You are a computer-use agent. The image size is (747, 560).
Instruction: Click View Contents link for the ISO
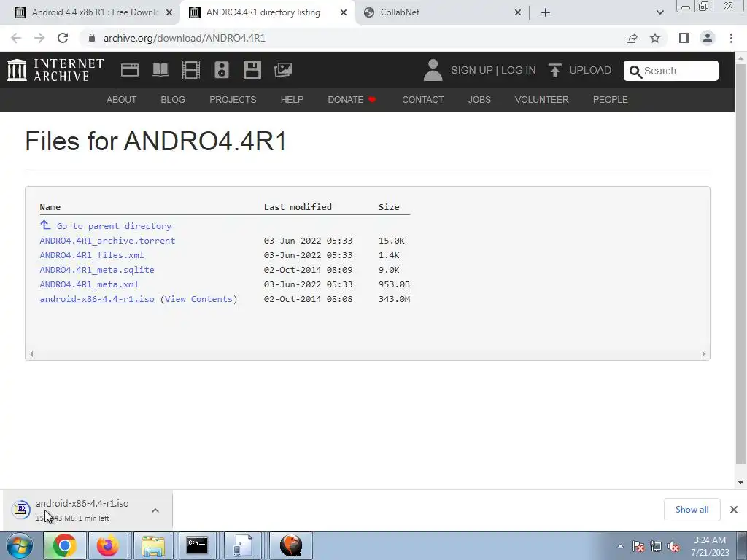[x=198, y=299]
